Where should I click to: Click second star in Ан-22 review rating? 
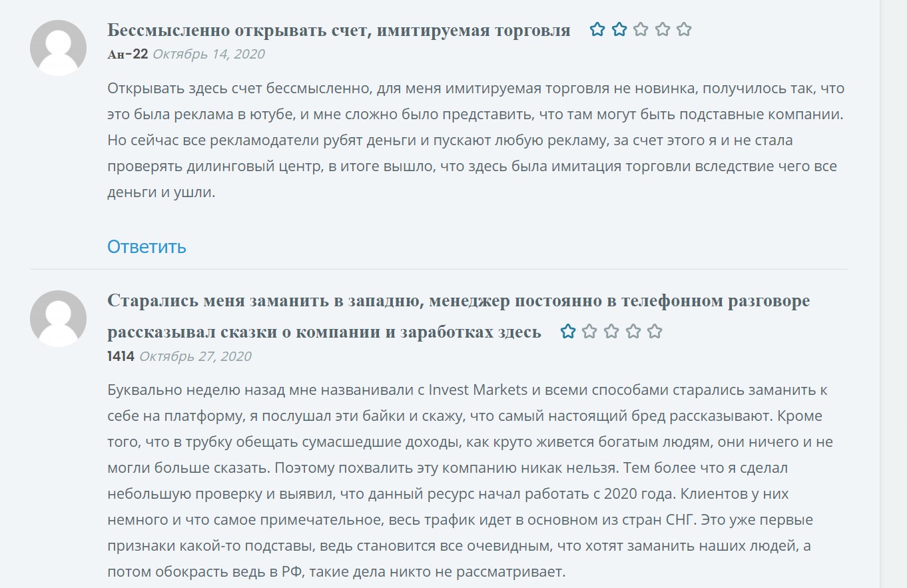(619, 30)
